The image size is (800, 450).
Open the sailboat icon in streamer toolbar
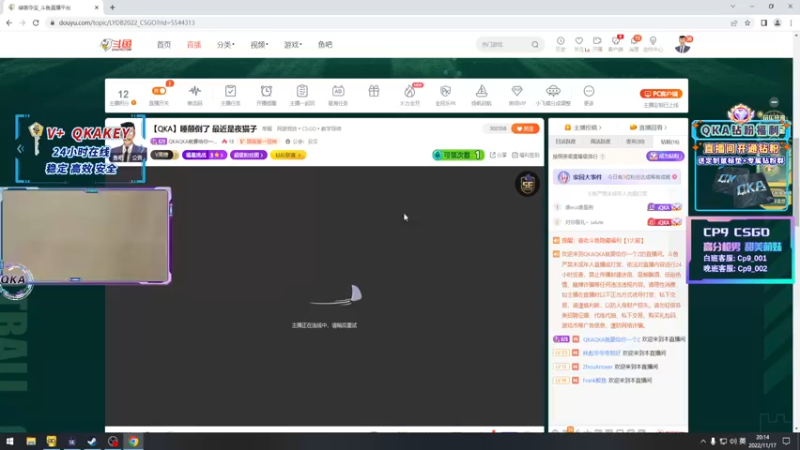coord(481,91)
